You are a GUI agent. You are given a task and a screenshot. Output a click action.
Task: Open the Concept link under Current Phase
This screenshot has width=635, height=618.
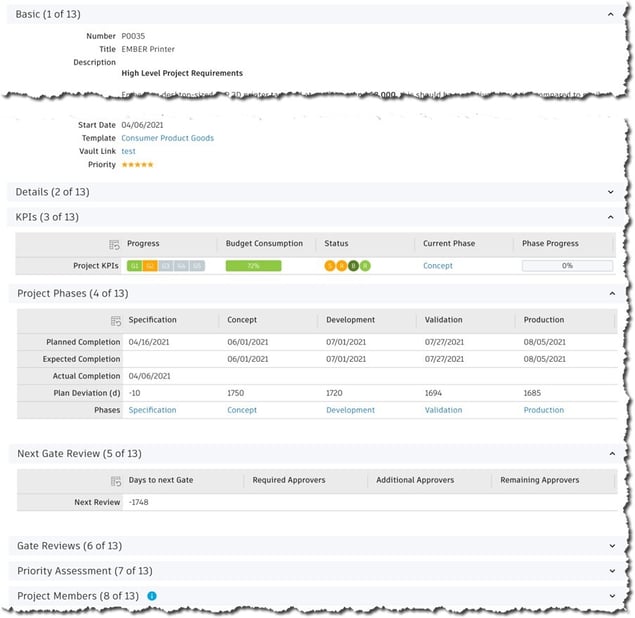coord(438,266)
